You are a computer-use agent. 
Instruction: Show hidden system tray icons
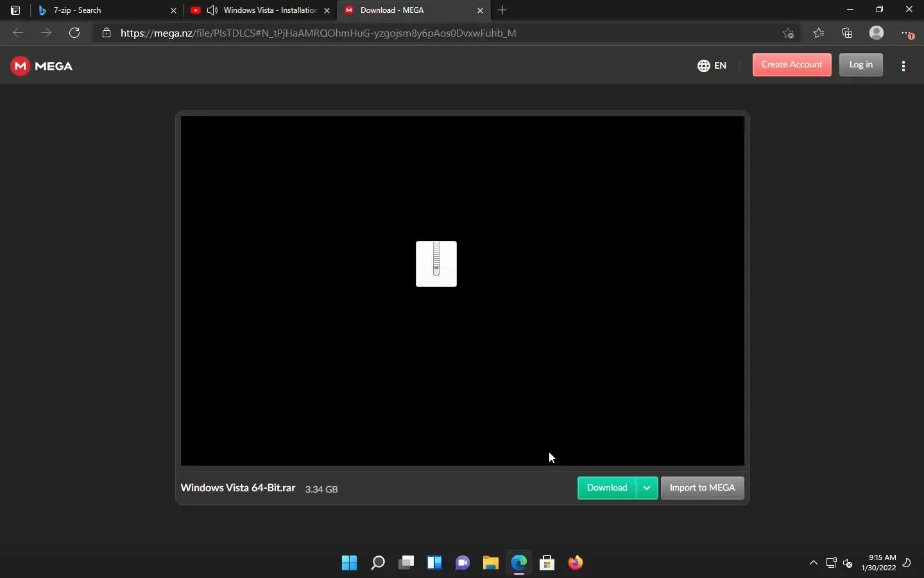814,563
